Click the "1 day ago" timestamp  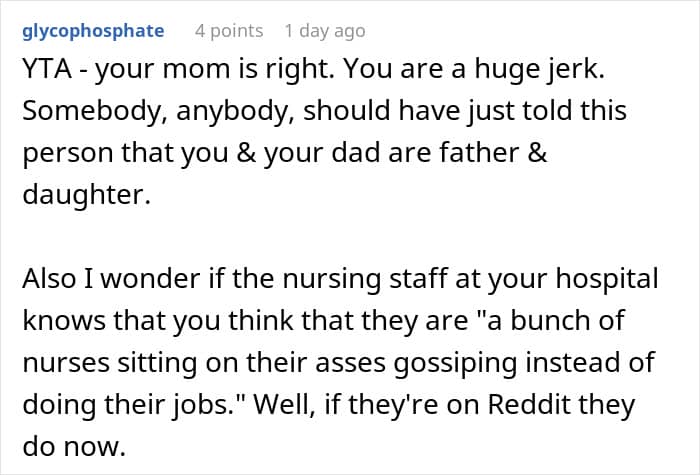(x=325, y=31)
